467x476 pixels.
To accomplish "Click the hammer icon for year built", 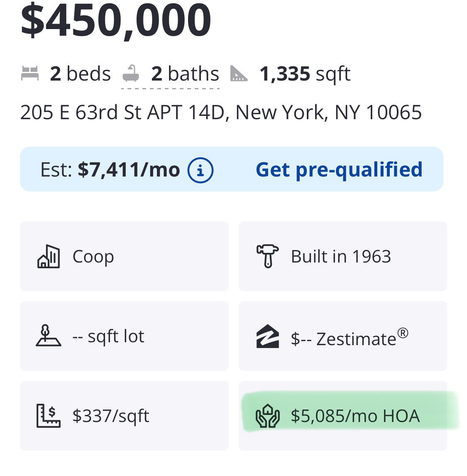I will pos(267,256).
